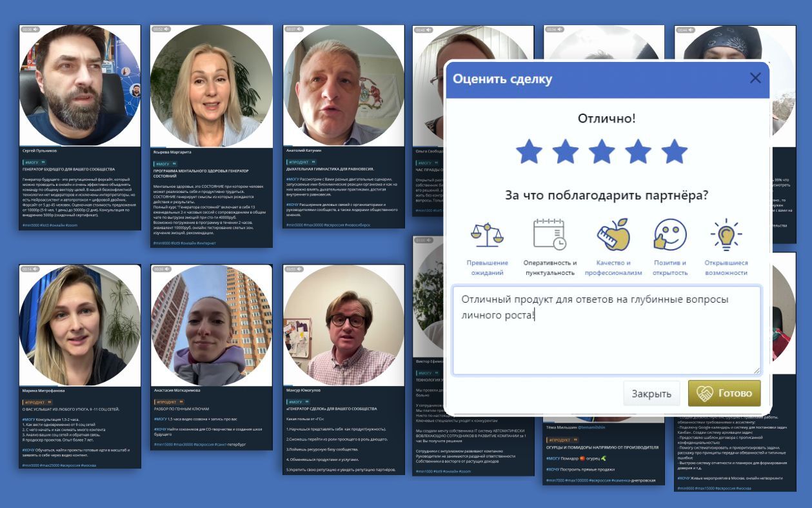Open the #zoom hashtag on Сергей Пульников's card
Screen dimensions: 812x508
(72, 225)
